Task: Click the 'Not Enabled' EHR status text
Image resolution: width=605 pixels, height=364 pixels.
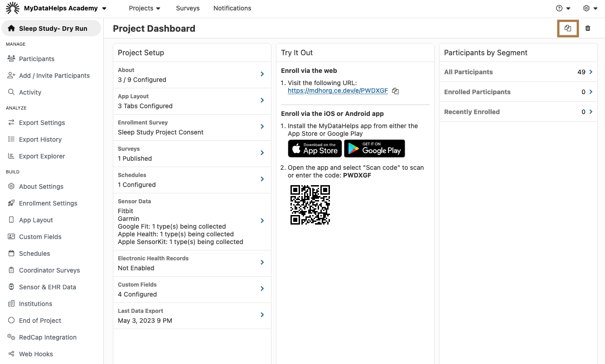Action: [136, 268]
